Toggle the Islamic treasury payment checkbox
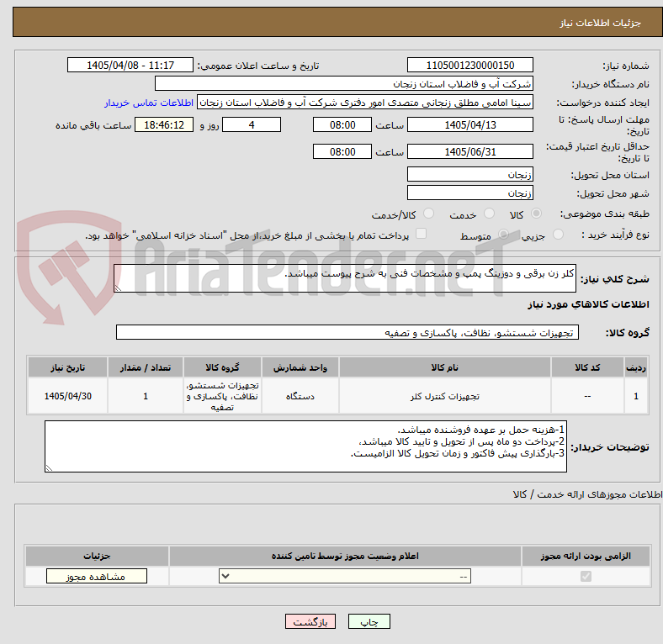This screenshot has width=663, height=644. pyautogui.click(x=422, y=234)
